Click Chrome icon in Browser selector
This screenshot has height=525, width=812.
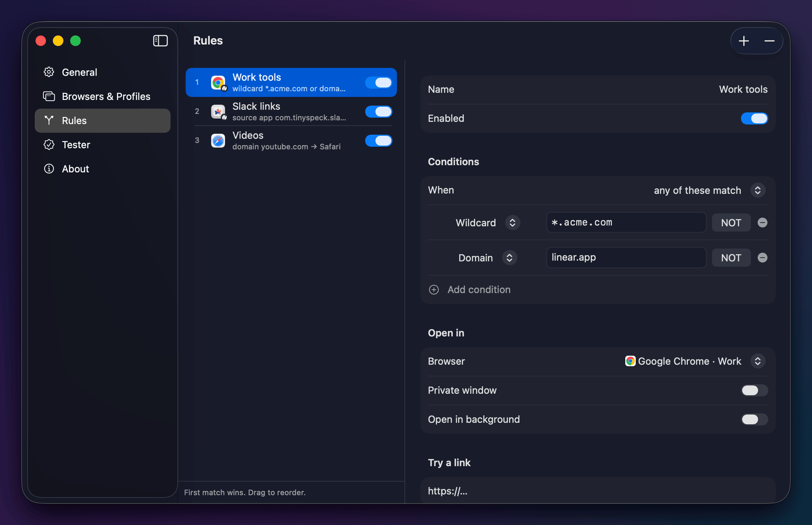(x=630, y=361)
